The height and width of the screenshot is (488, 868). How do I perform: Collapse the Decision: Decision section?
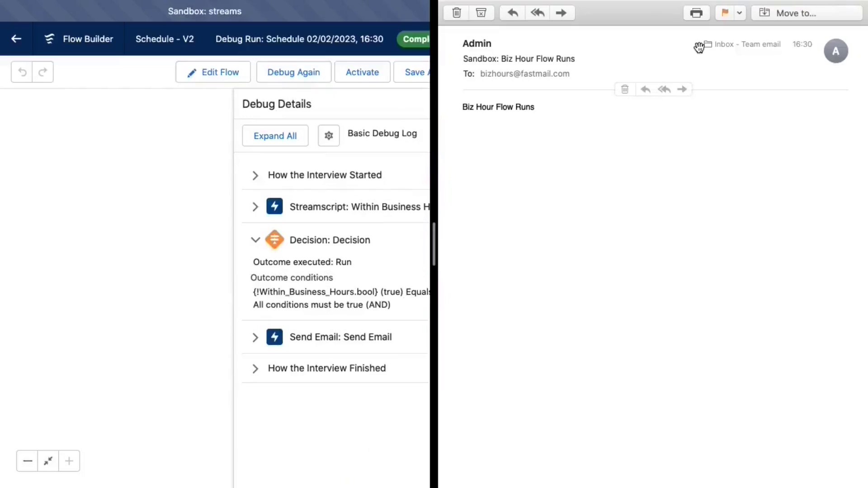pyautogui.click(x=255, y=240)
